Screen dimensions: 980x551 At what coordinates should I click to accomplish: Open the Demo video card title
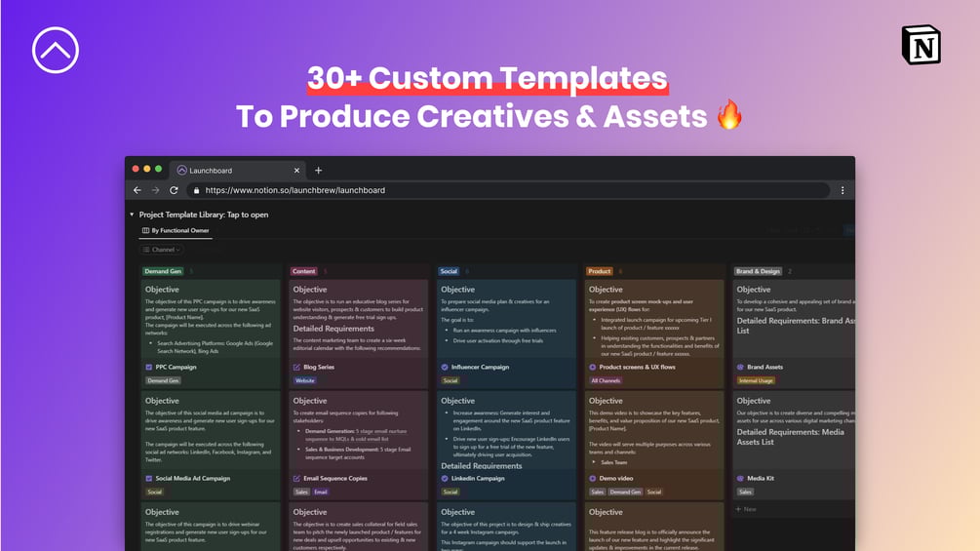tap(616, 479)
